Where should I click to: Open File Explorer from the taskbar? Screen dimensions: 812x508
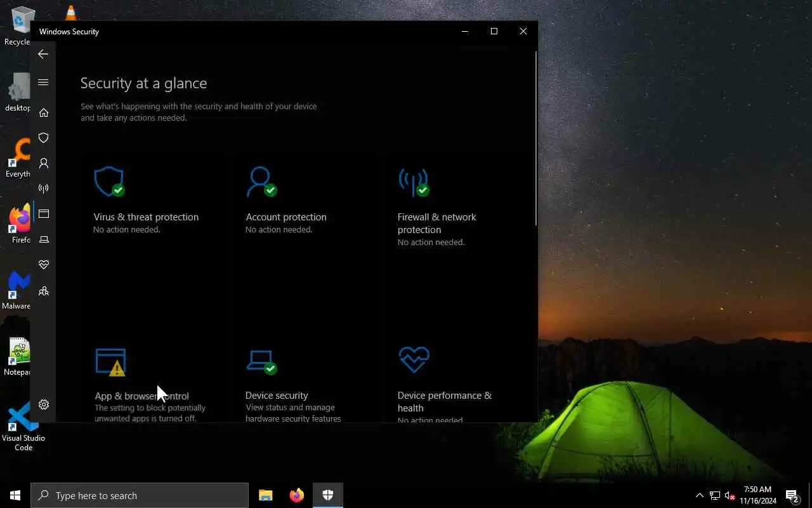(x=265, y=495)
